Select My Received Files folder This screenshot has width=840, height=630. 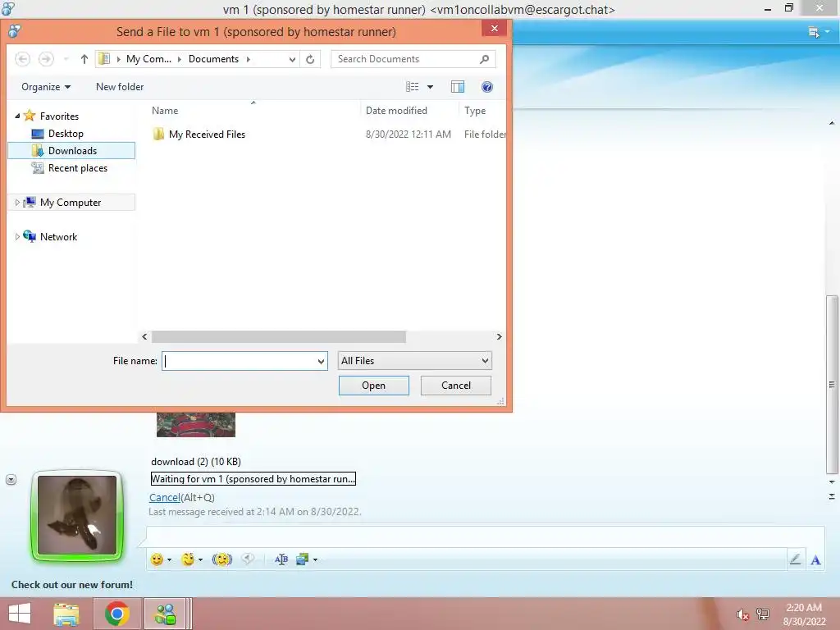207,135
